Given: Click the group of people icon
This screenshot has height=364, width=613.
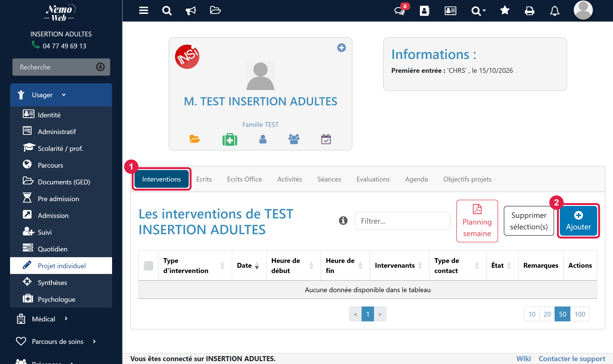Looking at the screenshot, I should 294,139.
